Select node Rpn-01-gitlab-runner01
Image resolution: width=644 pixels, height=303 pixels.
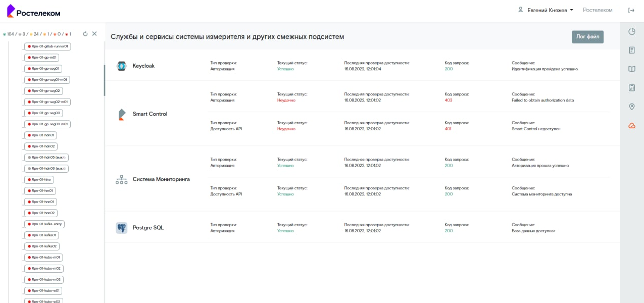click(47, 46)
